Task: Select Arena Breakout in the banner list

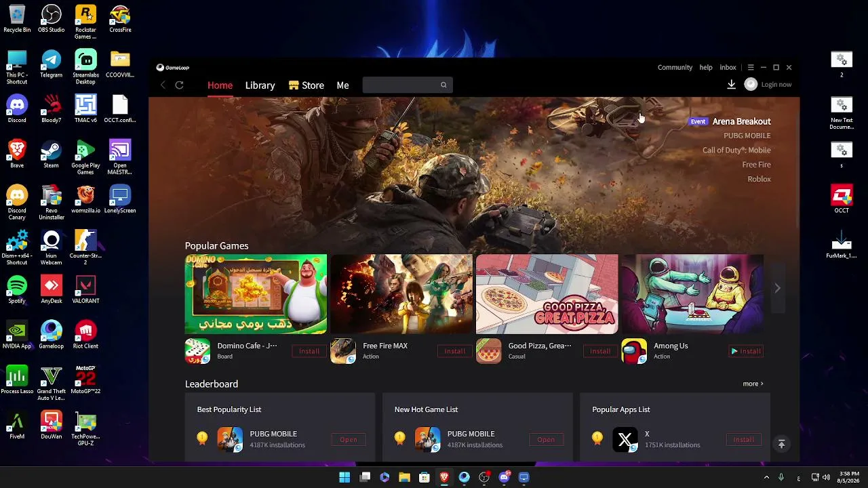Action: [741, 121]
